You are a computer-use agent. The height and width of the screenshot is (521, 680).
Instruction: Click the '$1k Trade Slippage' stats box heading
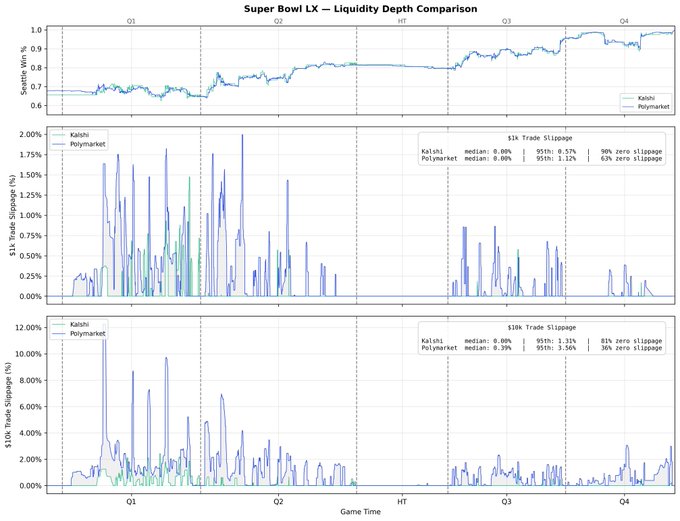540,137
